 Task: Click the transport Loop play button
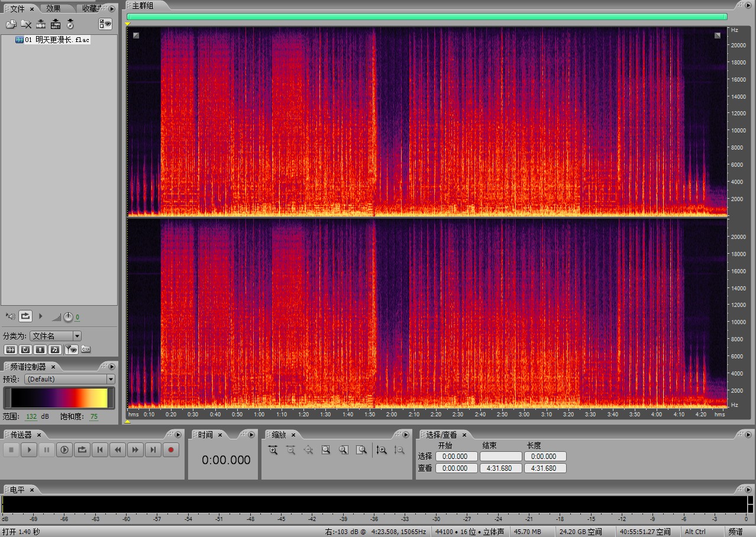(82, 450)
